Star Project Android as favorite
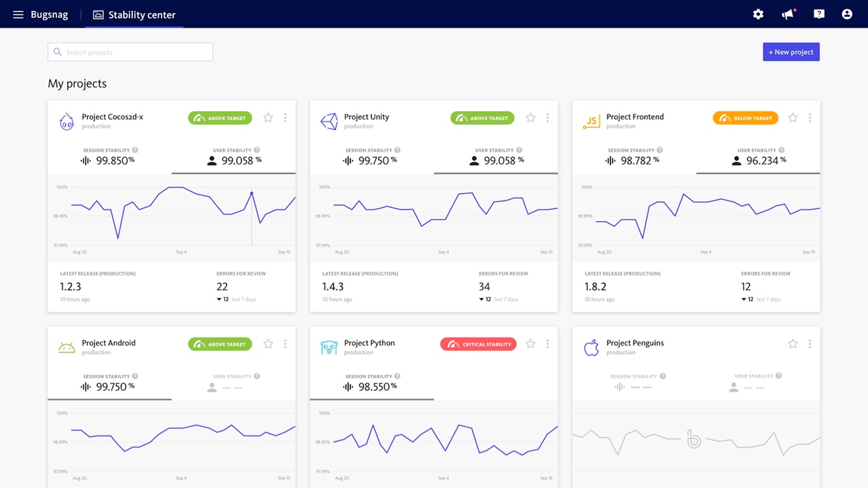 point(268,344)
